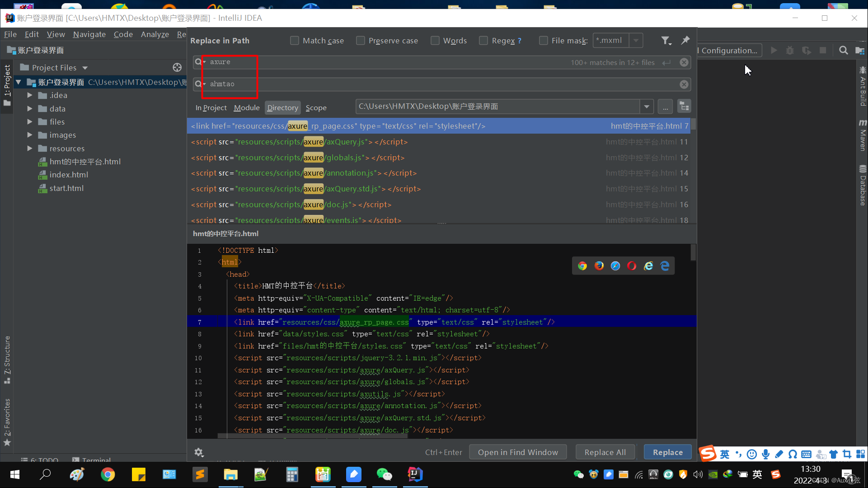The image size is (868, 488).
Task: Open replace history magnifier in replace field
Action: coord(199,84)
